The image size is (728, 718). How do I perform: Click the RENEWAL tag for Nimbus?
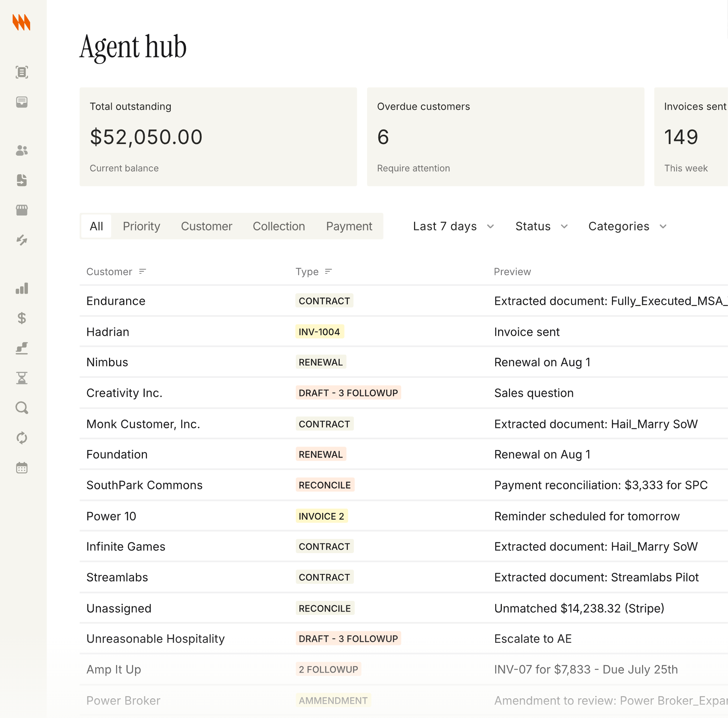pyautogui.click(x=321, y=362)
